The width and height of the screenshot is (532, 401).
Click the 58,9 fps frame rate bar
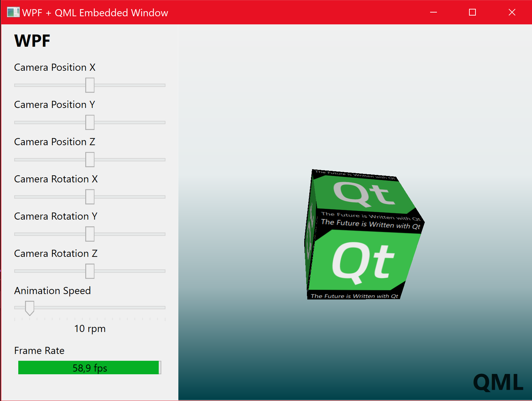tap(90, 367)
